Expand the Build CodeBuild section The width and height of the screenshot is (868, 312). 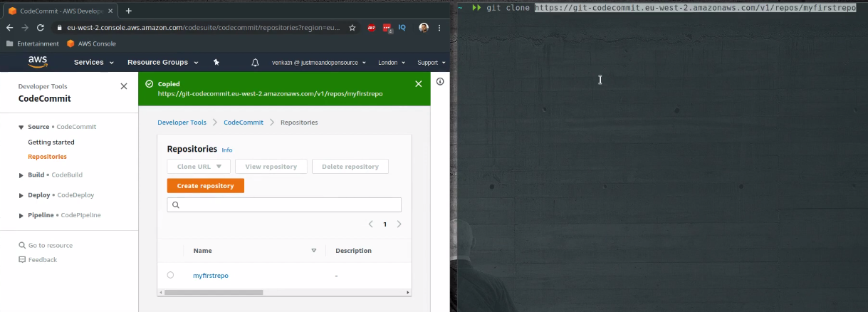(x=21, y=175)
